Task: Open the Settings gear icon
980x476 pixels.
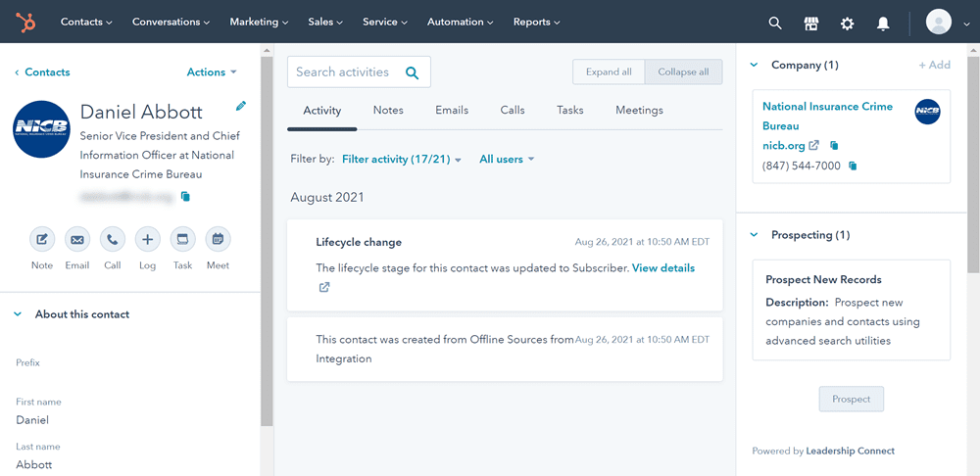Action: pyautogui.click(x=847, y=24)
